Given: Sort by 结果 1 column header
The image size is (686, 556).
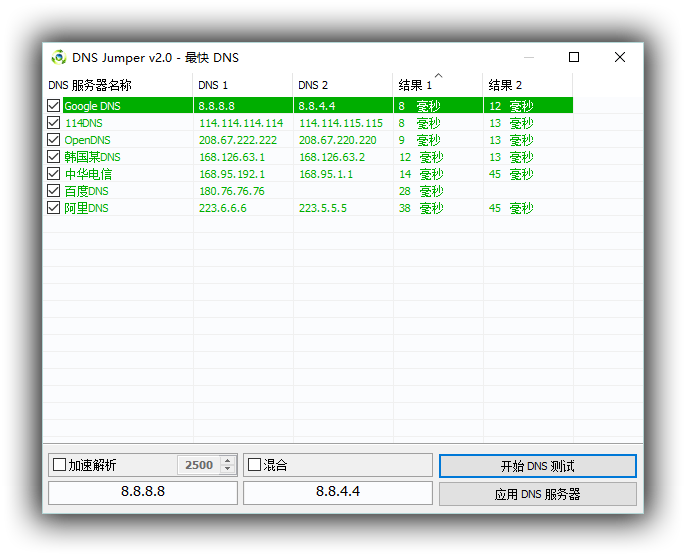Looking at the screenshot, I should [x=438, y=85].
